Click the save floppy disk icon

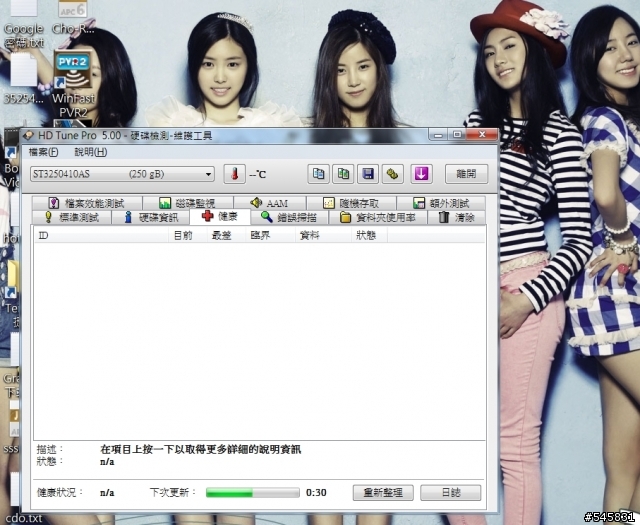pyautogui.click(x=368, y=174)
